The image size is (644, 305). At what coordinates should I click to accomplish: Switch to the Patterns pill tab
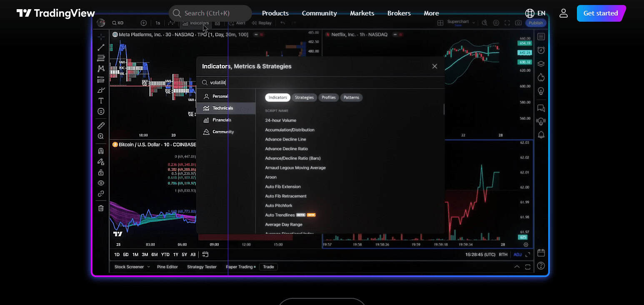[352, 98]
